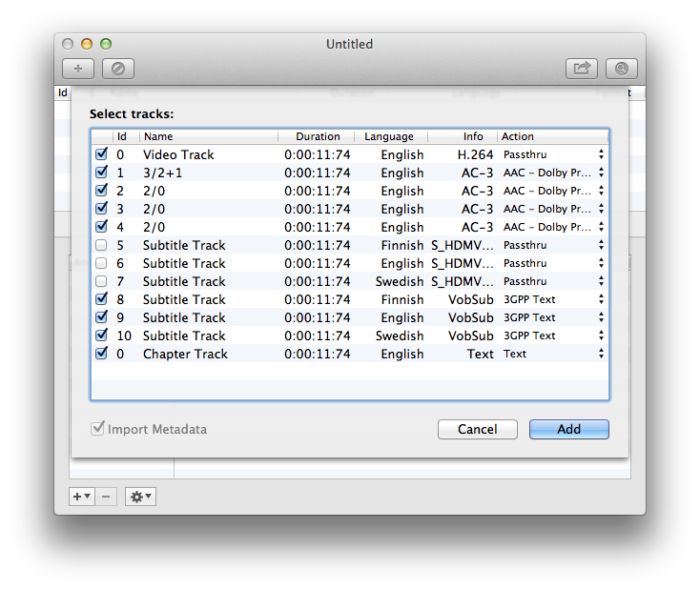Open the Passthru popup for subtitle track 7
The height and width of the screenshot is (590, 700).
553,281
